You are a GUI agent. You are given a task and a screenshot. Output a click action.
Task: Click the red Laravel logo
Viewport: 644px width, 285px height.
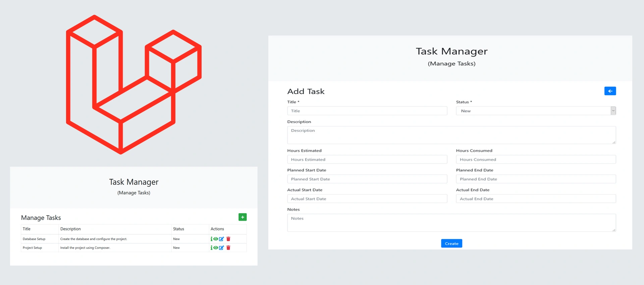pos(134,84)
